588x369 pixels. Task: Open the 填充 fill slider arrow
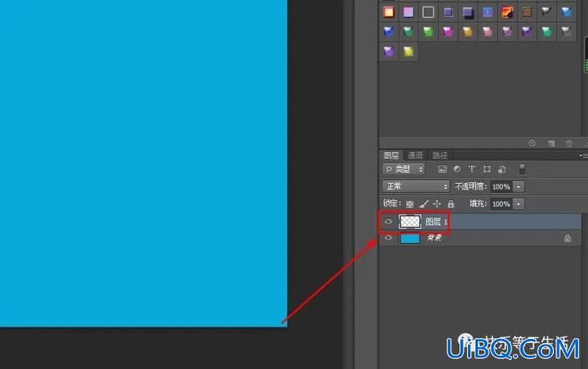(519, 204)
